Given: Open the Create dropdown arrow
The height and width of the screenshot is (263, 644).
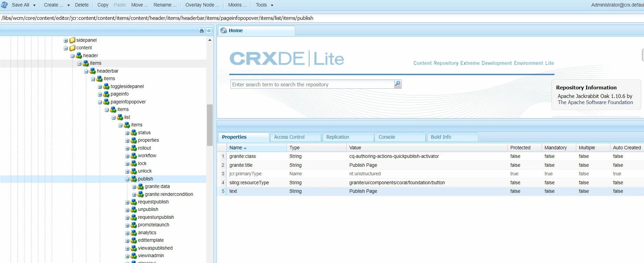Looking at the screenshot, I should pyautogui.click(x=69, y=5).
